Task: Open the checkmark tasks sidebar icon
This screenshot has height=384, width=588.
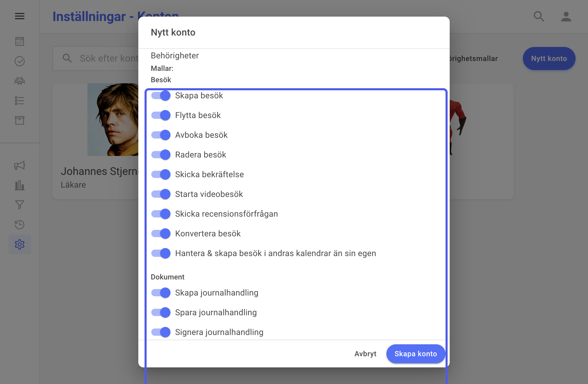Action: pyautogui.click(x=20, y=61)
